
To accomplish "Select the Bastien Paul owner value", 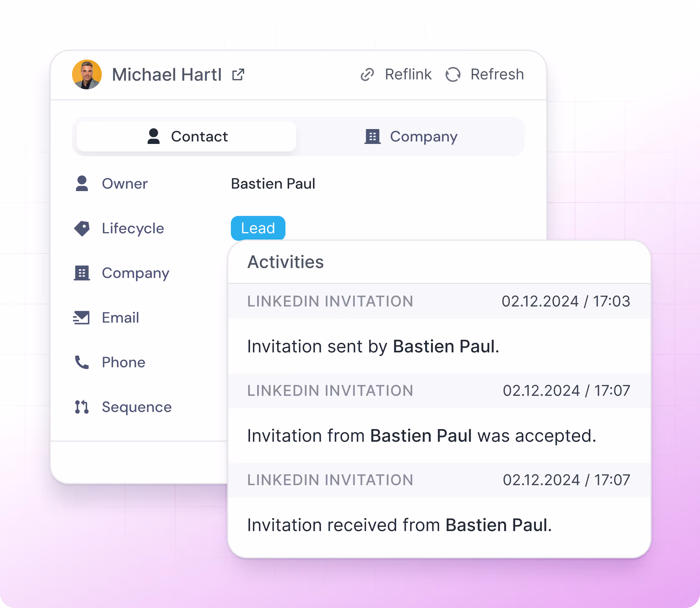I will tap(273, 184).
